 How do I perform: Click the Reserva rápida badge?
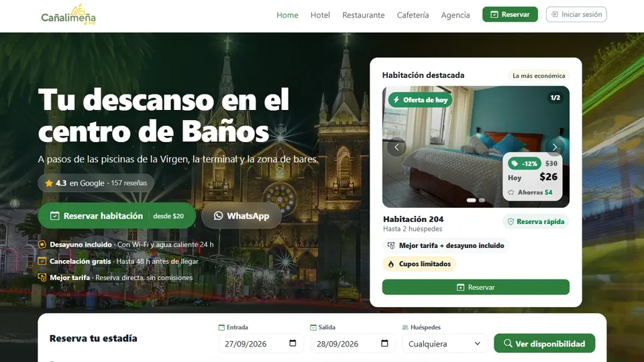tap(535, 222)
